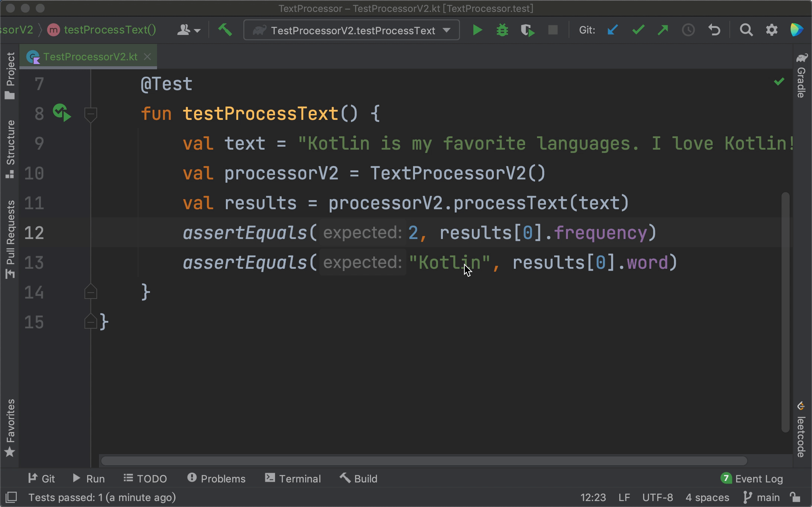Click the 'Tests passed: 1' status message
This screenshot has width=812, height=507.
(x=102, y=497)
